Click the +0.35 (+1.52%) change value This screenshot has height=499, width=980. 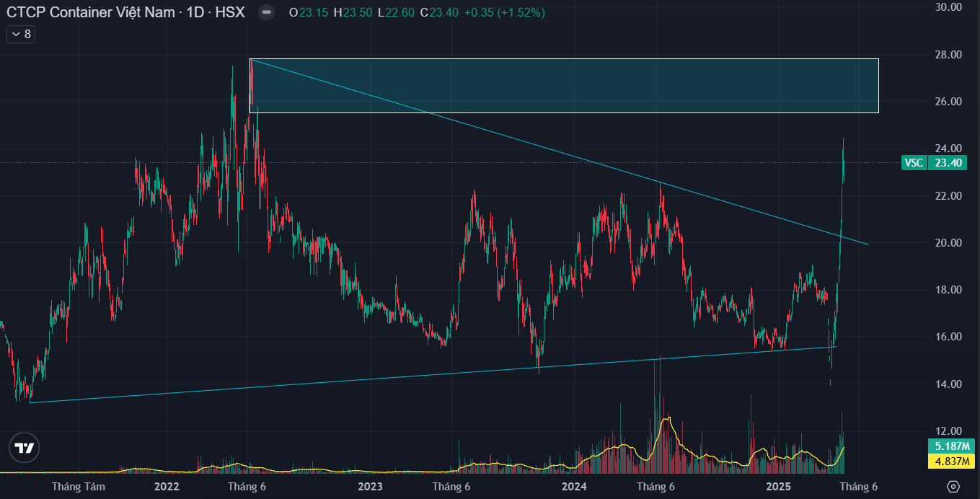tap(505, 12)
